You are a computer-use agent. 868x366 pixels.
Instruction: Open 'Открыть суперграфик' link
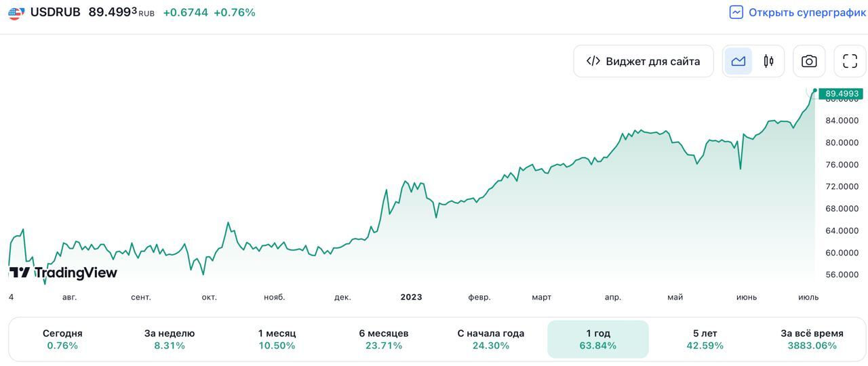807,12
